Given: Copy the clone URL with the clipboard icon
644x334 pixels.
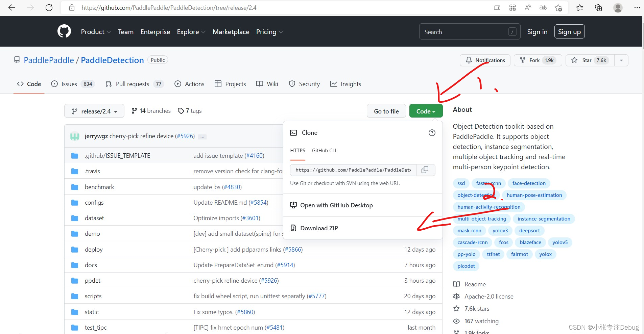Looking at the screenshot, I should pos(425,170).
